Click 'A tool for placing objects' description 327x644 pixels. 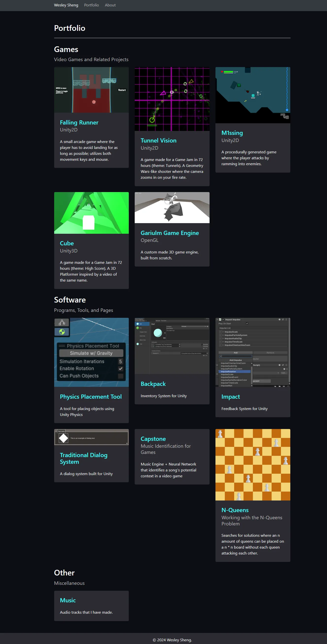tap(87, 411)
